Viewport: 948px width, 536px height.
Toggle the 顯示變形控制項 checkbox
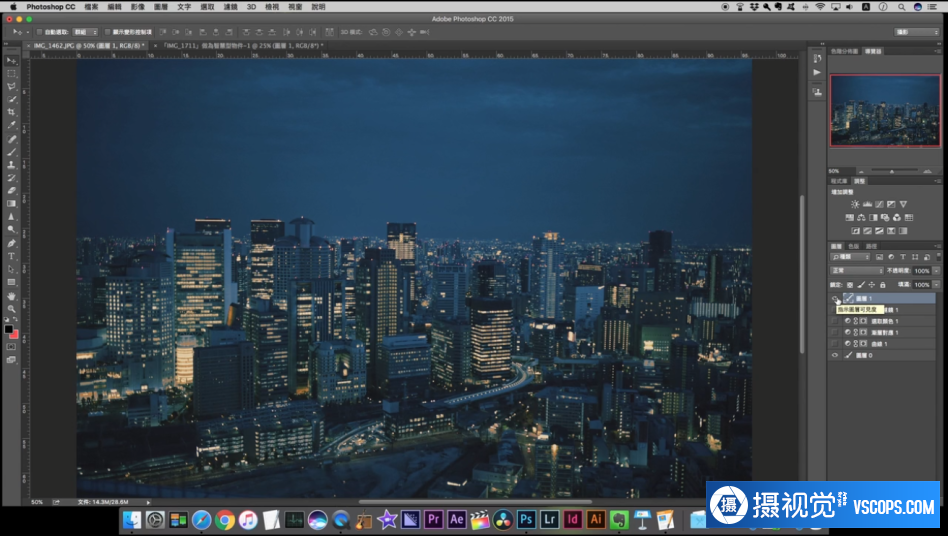coord(108,32)
